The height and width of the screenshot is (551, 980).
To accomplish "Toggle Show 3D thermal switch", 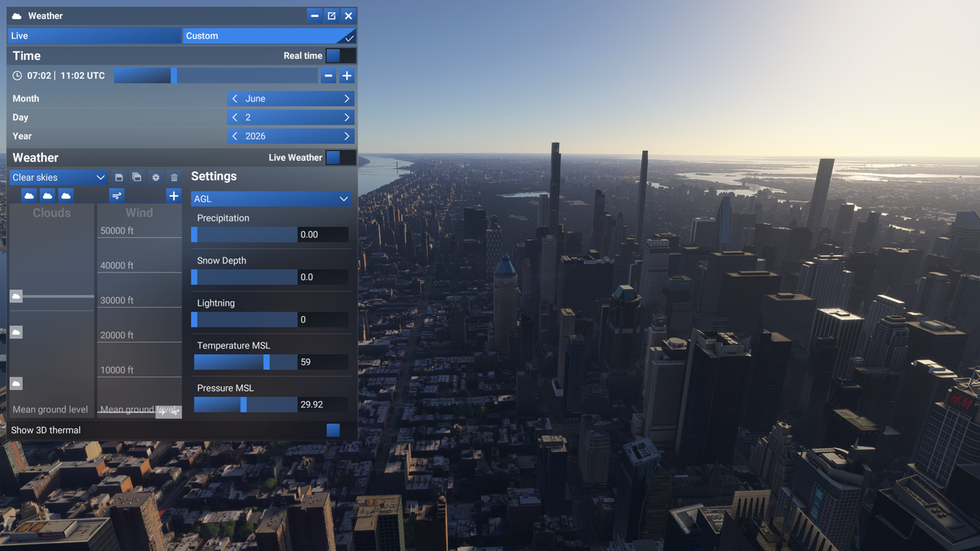I will [x=341, y=430].
